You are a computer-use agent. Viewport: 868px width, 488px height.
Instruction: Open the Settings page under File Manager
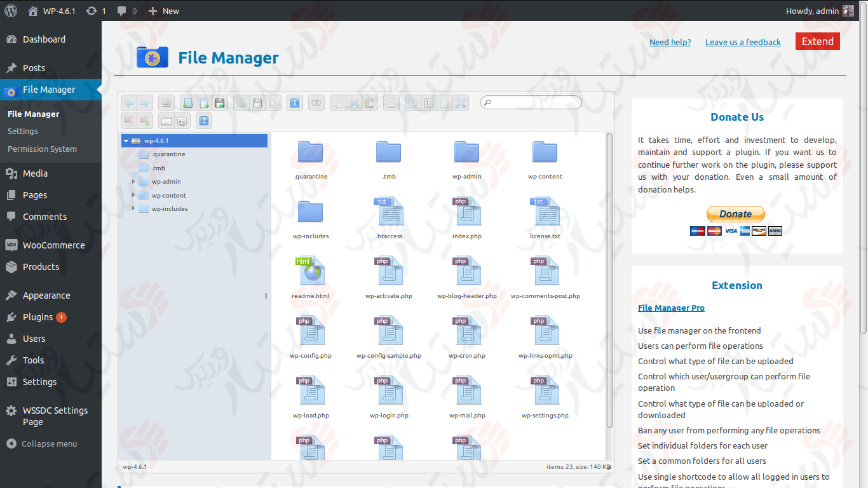tap(24, 131)
